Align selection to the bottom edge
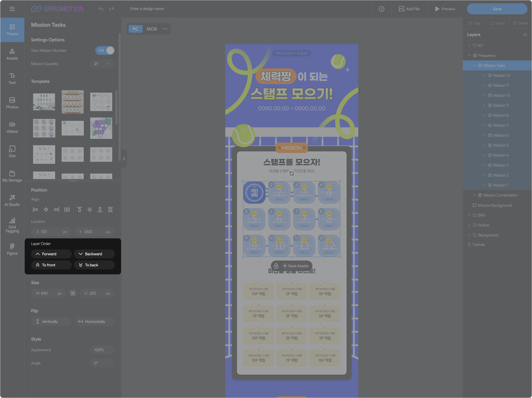The image size is (532, 398). [100, 210]
